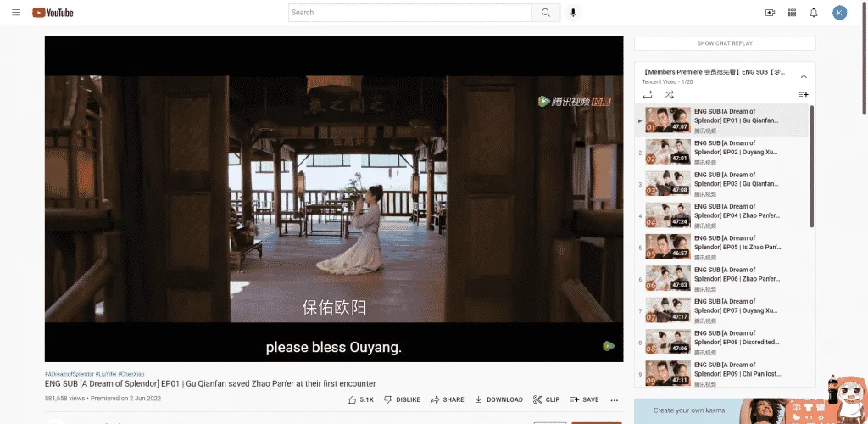Click the video player to pause
This screenshot has height=424, width=868.
coord(334,198)
